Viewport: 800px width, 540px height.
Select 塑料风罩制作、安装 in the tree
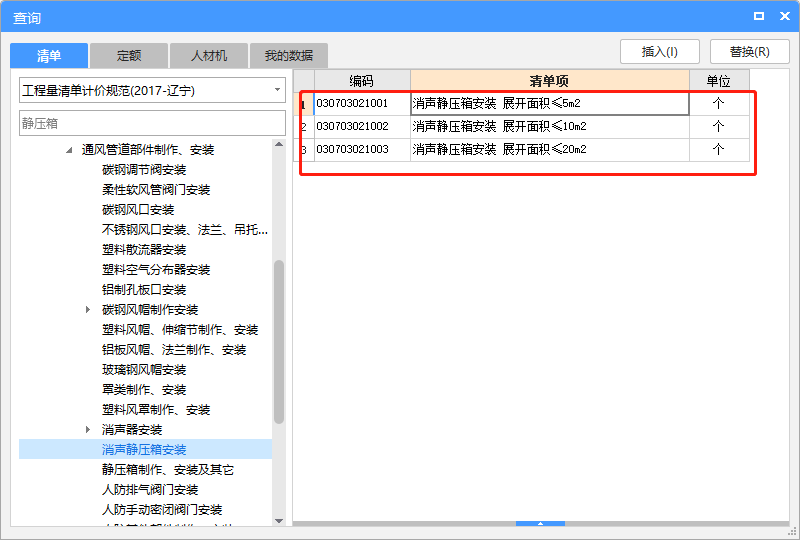click(x=156, y=410)
